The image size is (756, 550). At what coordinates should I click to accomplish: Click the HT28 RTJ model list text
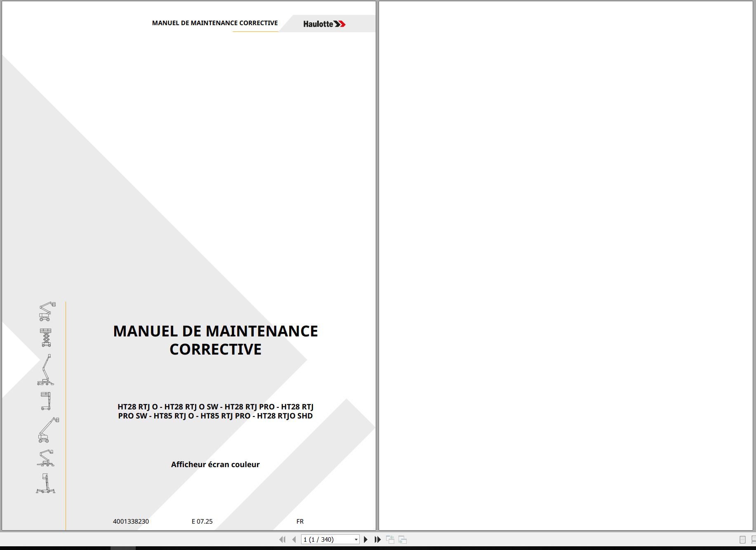pos(215,411)
